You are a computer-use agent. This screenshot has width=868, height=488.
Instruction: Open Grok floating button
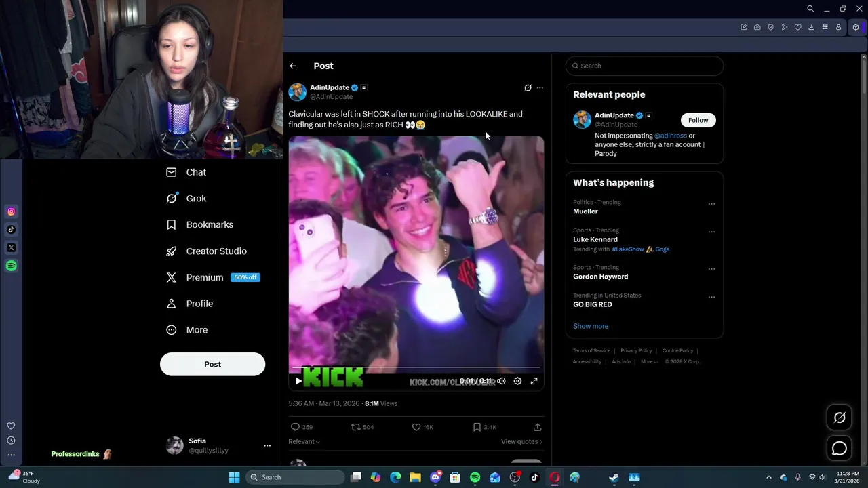click(840, 418)
